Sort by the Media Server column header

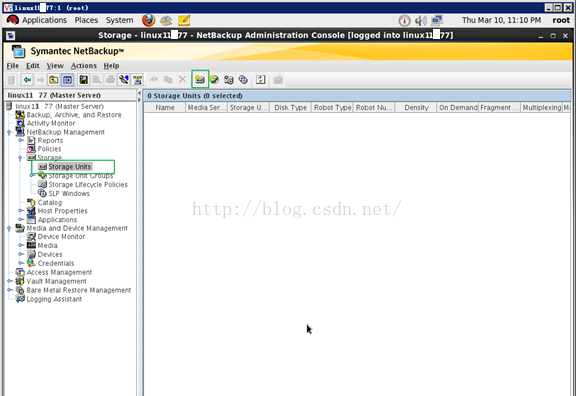pos(206,108)
